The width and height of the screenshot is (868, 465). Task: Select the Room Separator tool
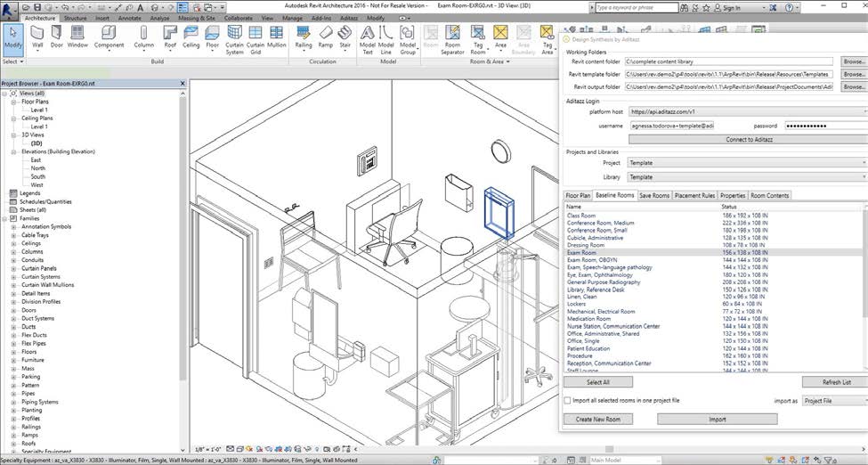coord(452,40)
